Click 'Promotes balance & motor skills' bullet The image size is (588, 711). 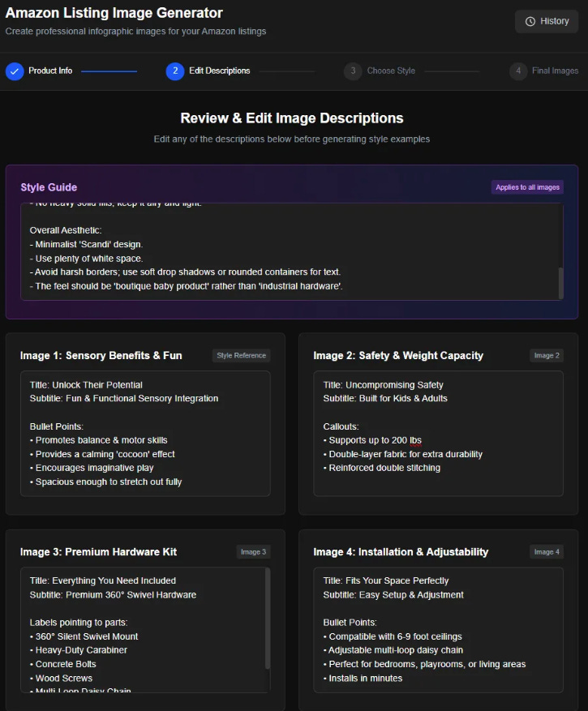click(98, 440)
